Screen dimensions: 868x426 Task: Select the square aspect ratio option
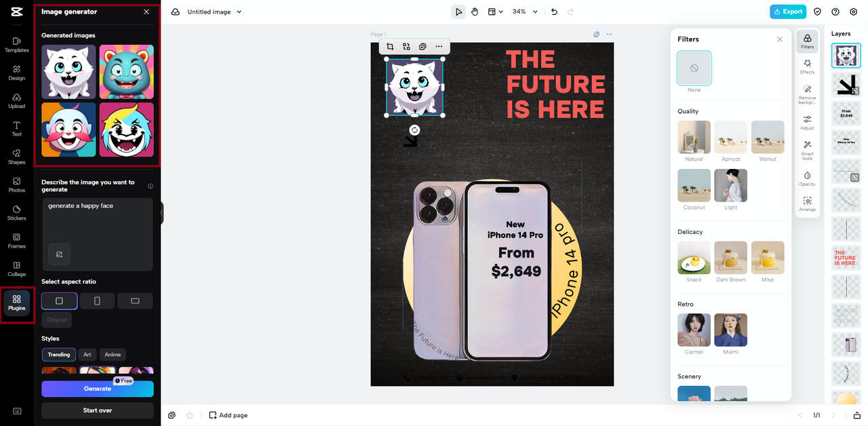pos(59,301)
